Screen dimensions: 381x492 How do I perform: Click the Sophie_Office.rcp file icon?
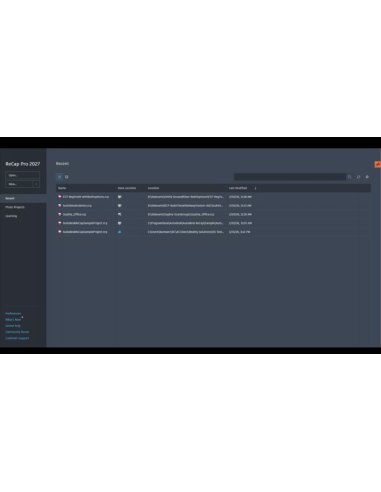click(60, 214)
